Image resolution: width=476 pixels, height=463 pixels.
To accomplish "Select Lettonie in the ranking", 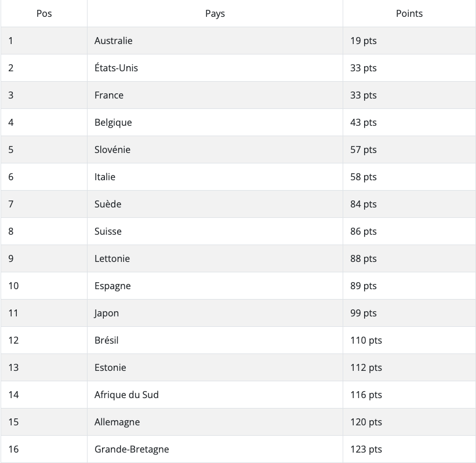I will click(x=112, y=258).
